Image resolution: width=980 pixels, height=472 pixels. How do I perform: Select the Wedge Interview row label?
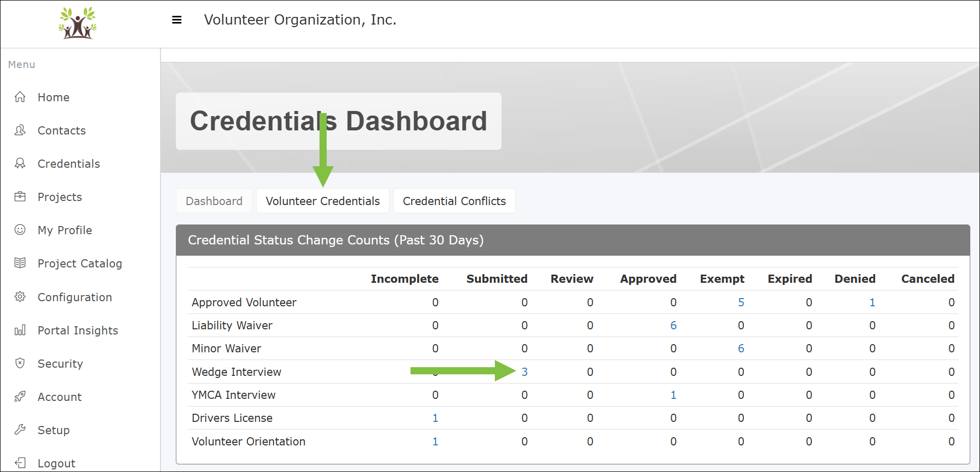pos(237,372)
